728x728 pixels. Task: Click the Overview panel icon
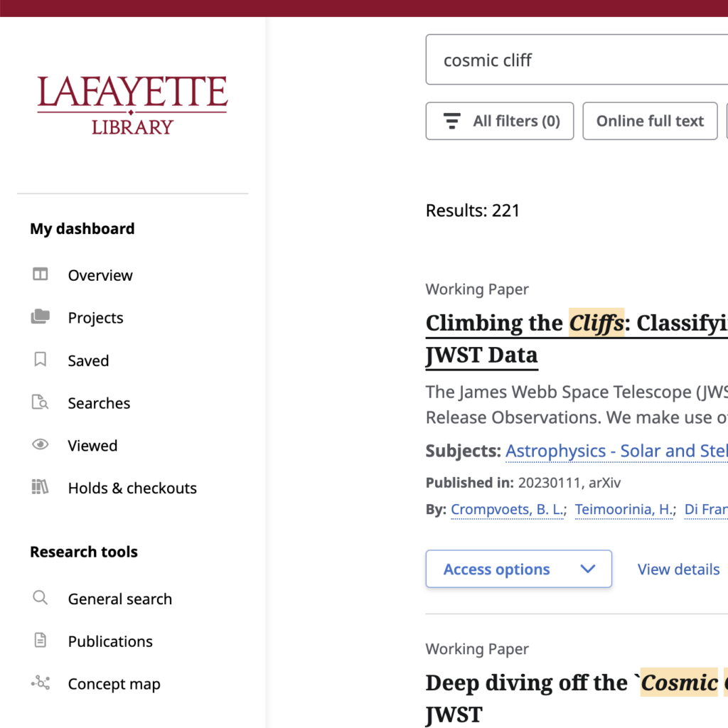(x=41, y=274)
